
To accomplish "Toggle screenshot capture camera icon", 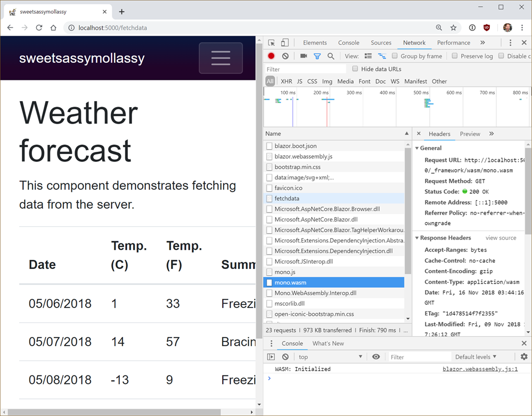I will (x=304, y=56).
